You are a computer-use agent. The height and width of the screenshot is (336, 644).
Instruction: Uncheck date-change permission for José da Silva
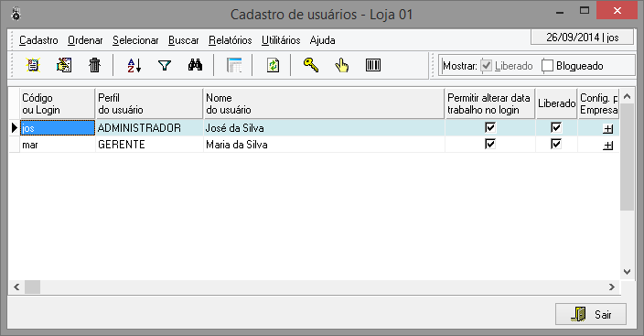point(490,127)
